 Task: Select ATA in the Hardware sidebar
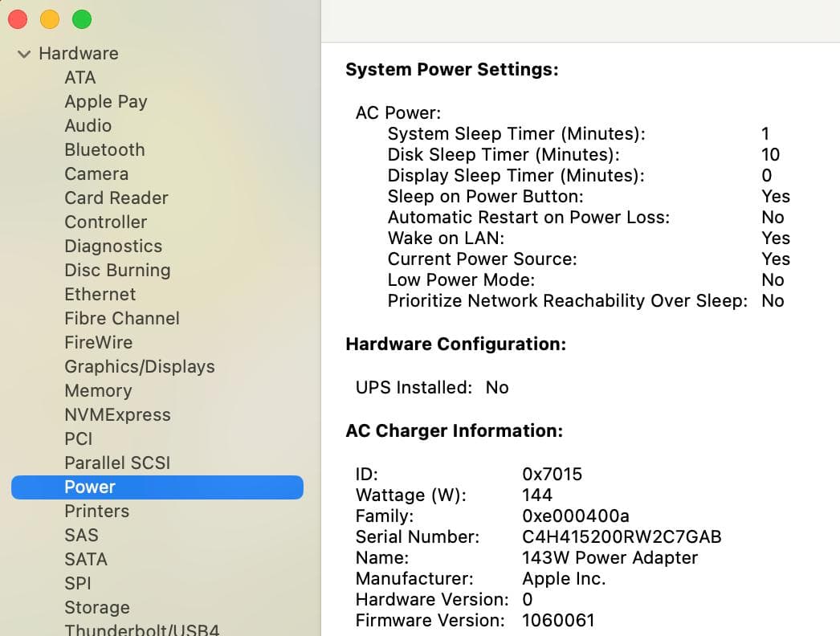[x=80, y=77]
